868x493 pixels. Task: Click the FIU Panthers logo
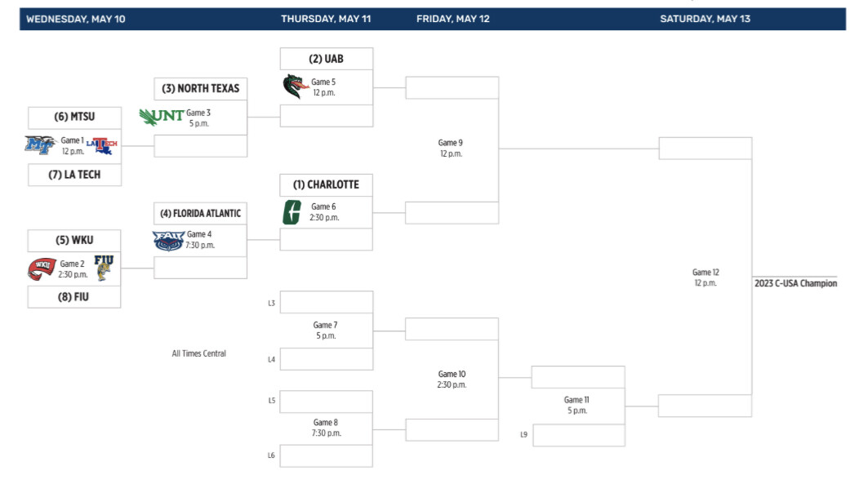click(104, 267)
